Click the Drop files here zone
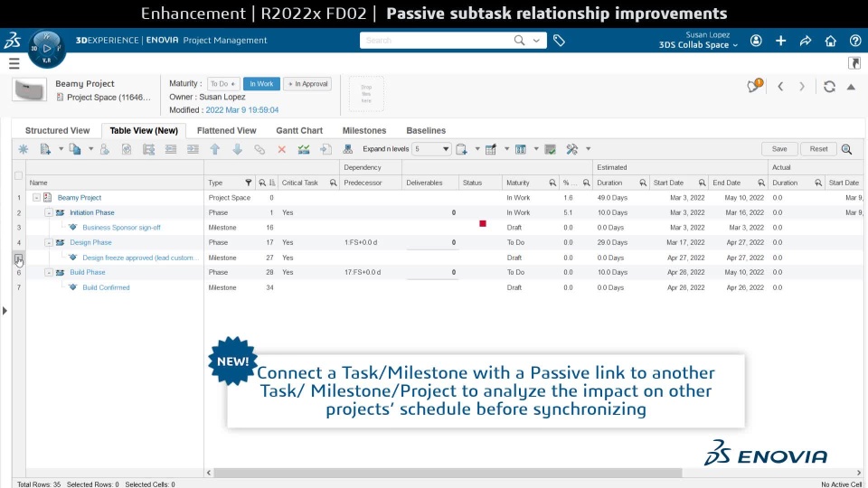The width and height of the screenshot is (868, 488). coord(366,93)
